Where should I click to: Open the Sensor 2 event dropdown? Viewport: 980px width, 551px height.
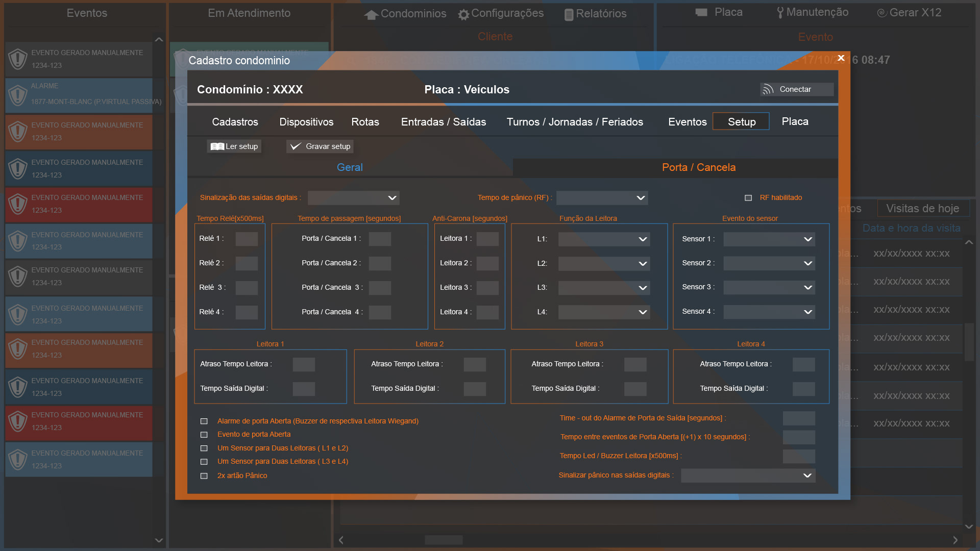coord(769,263)
